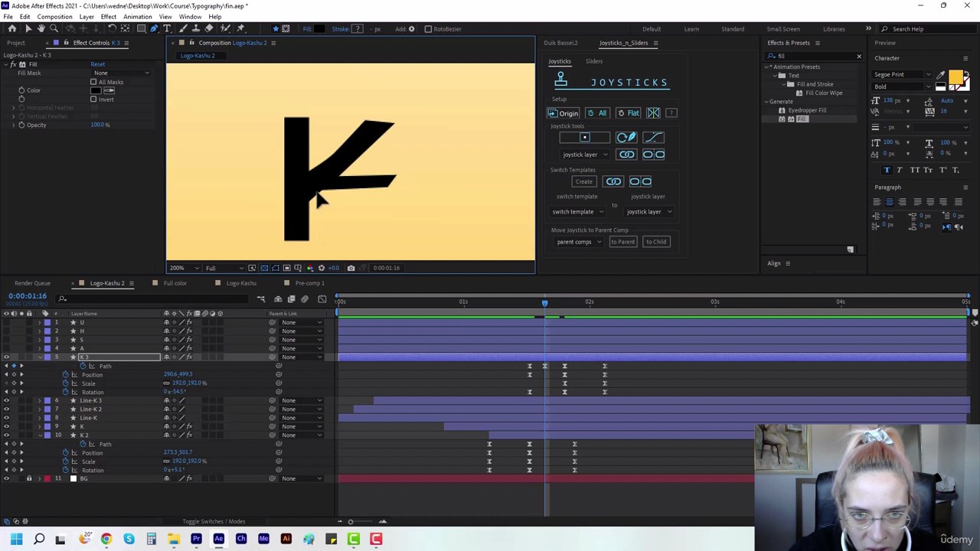Click the Character panel eyedropper

pyautogui.click(x=941, y=75)
